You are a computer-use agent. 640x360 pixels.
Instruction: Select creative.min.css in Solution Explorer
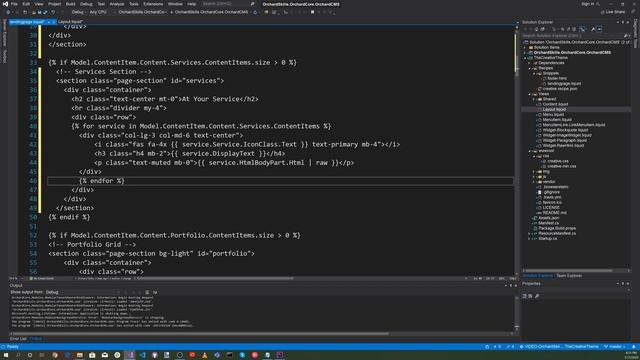562,166
